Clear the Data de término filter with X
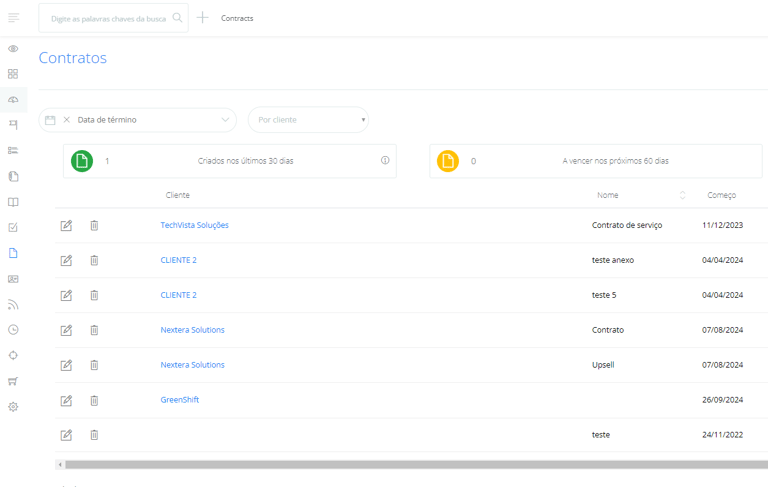Viewport: 768px width, 487px height. point(67,120)
